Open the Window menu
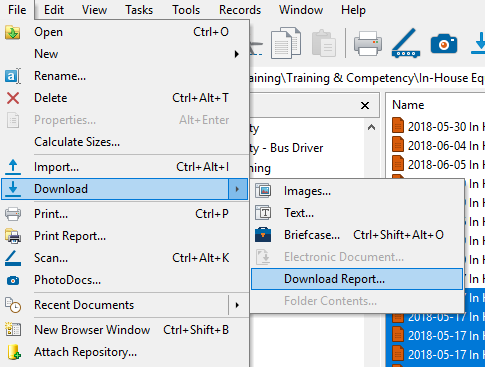Image resolution: width=485 pixels, height=367 pixels. coord(301,10)
